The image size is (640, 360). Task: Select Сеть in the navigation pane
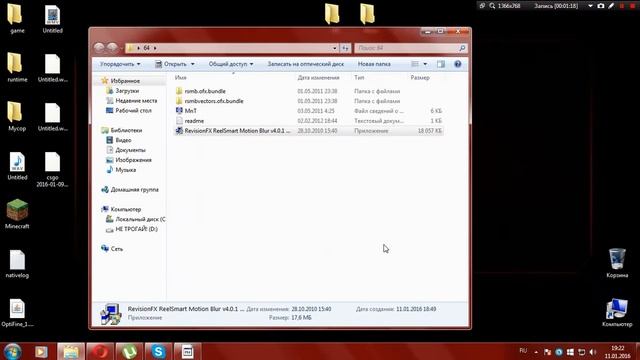tap(116, 249)
